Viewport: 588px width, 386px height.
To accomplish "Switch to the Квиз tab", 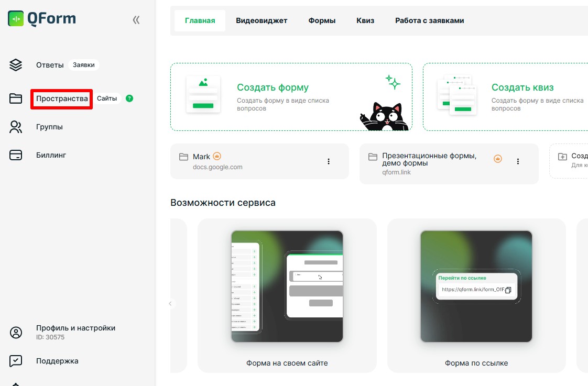I will [x=365, y=21].
